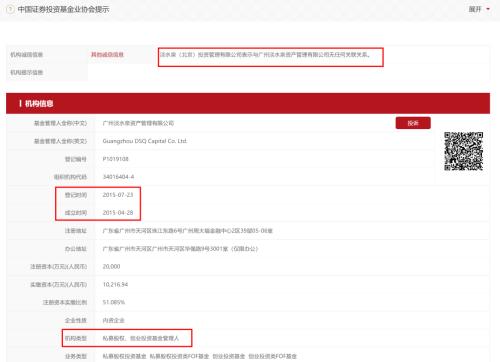Click the 机构信息 section header title
Viewport: 500px width, 362px height.
pyautogui.click(x=39, y=104)
